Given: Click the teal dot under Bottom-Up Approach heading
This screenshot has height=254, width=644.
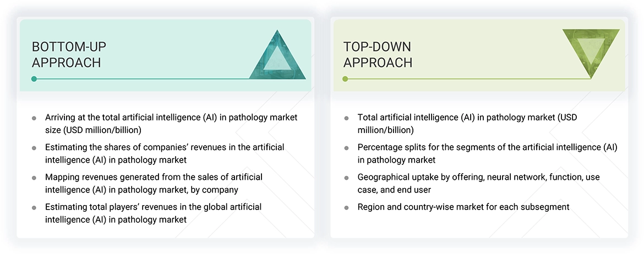Looking at the screenshot, I should [x=34, y=79].
